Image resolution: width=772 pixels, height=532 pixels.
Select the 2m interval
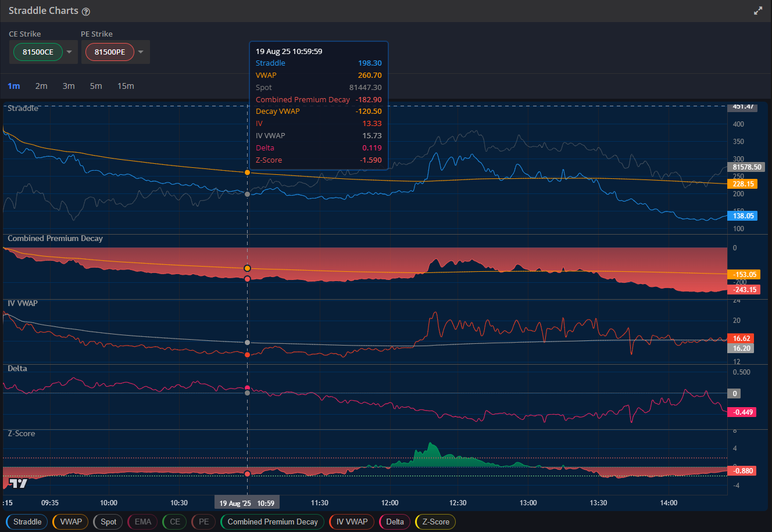click(x=41, y=86)
